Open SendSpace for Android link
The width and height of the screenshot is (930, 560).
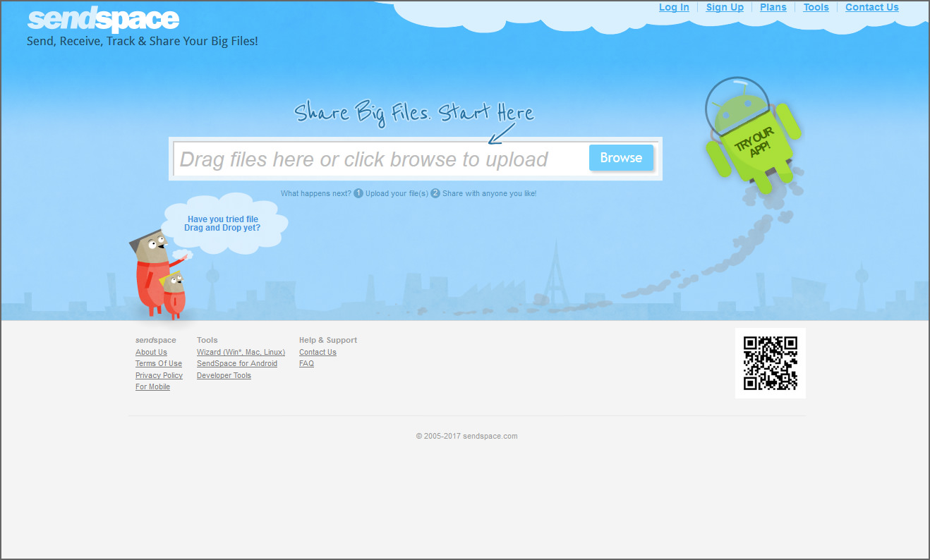236,363
